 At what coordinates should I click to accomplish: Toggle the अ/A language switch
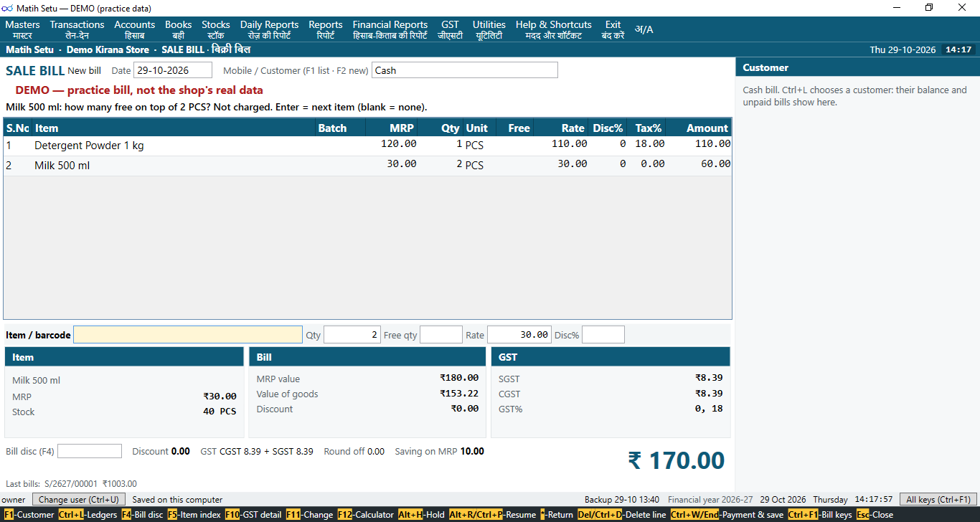tap(644, 29)
